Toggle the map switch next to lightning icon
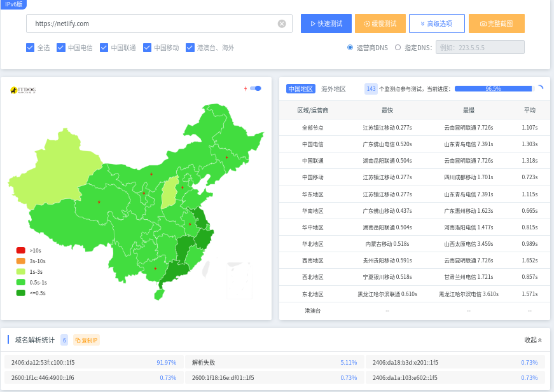554x392 pixels. [x=256, y=88]
